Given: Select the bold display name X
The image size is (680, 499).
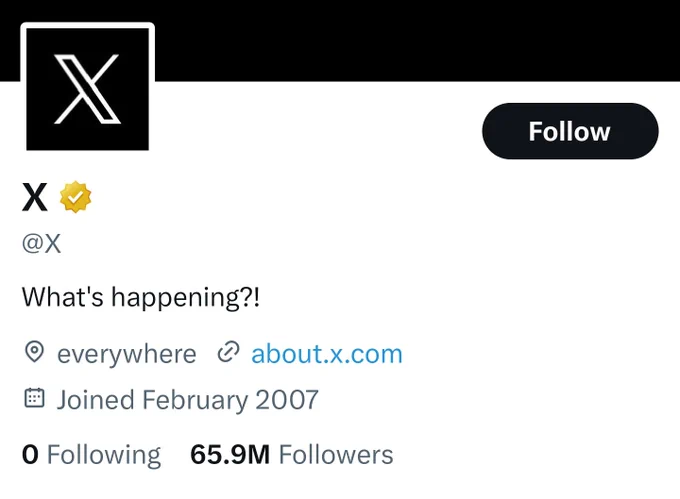Looking at the screenshot, I should [35, 197].
